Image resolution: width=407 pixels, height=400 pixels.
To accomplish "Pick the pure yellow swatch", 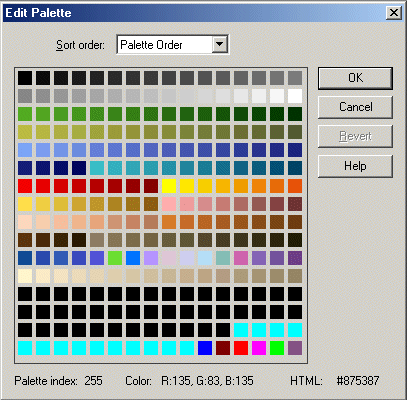I will 169,186.
